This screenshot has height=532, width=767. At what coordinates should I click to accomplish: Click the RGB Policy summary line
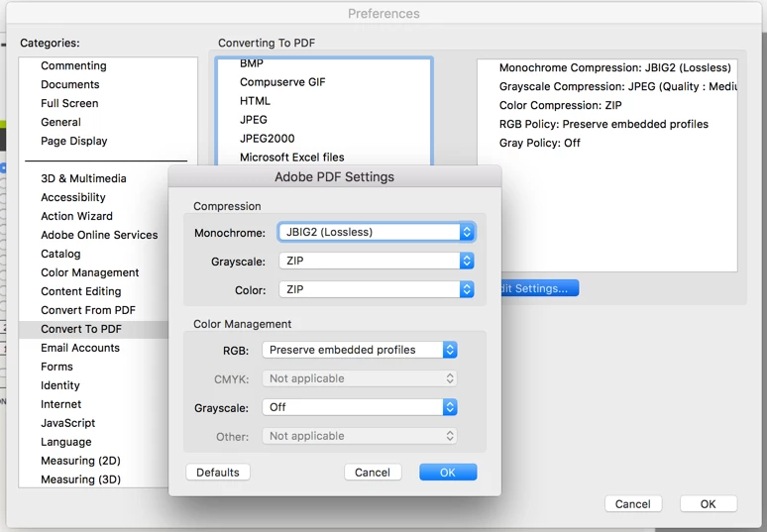(603, 124)
